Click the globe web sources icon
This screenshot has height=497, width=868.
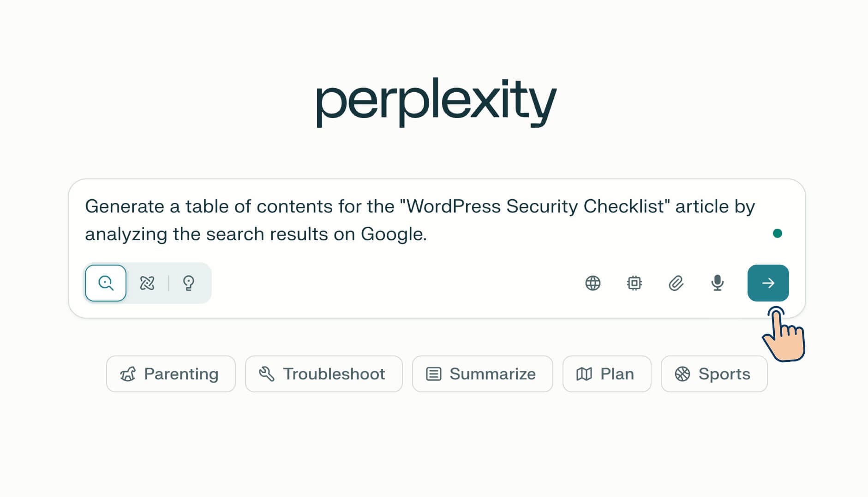pos(593,283)
